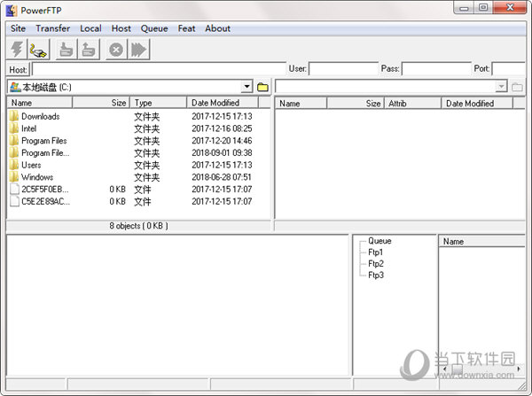Sort local list by Type header
Viewport: 532px width, 396px height.
(158, 103)
